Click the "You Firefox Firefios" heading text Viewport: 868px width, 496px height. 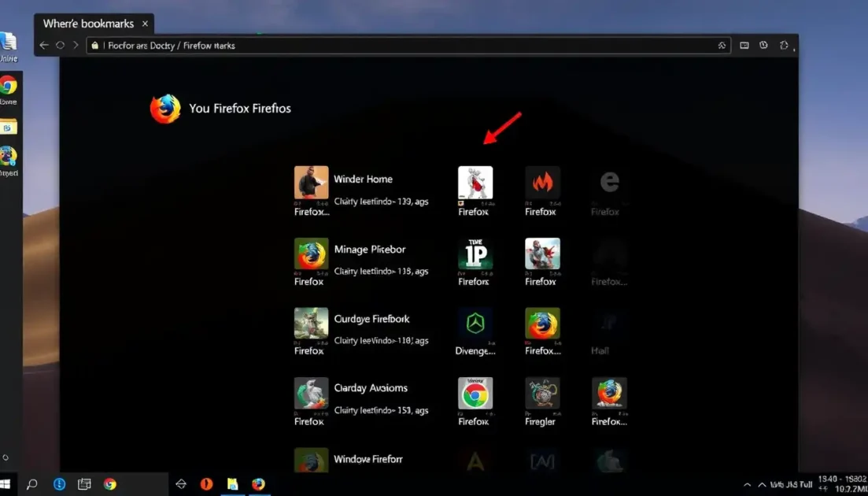click(240, 109)
